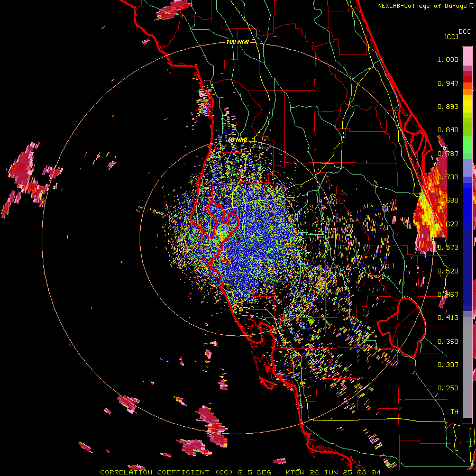
Task: Click the TH label on the scale
Action: coord(454,412)
